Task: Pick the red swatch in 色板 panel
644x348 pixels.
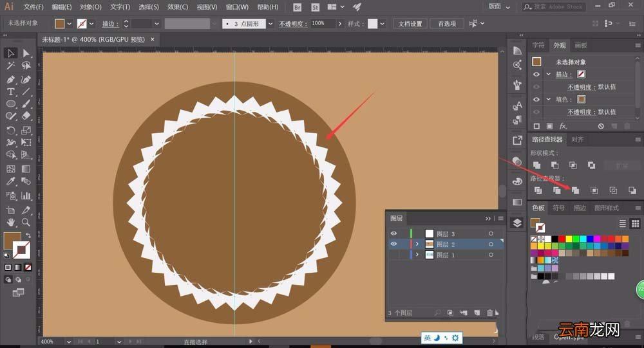Action: [561, 239]
